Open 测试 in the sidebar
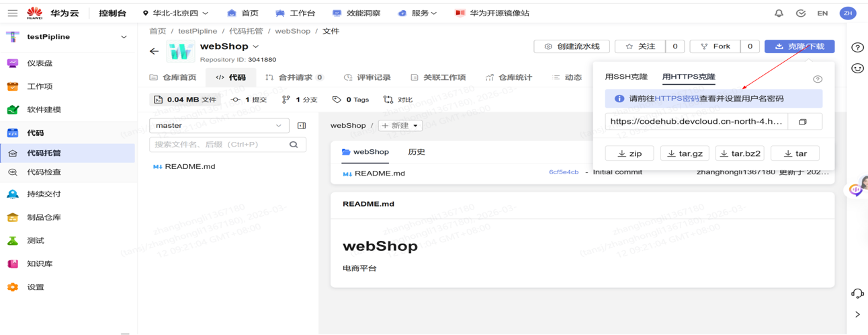The height and width of the screenshot is (335, 868). coord(35,240)
